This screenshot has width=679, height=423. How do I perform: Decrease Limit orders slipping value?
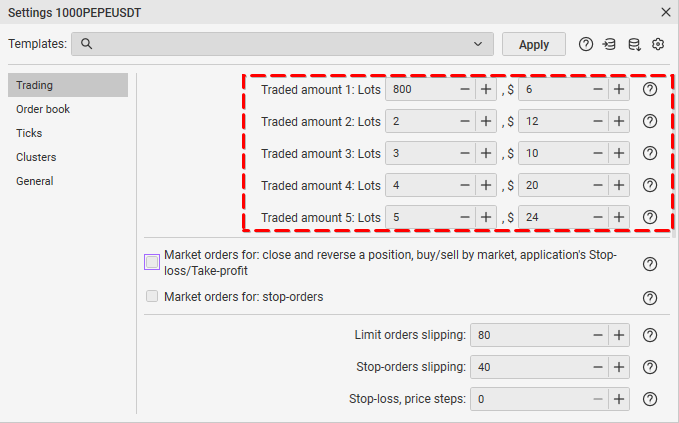[x=598, y=335]
